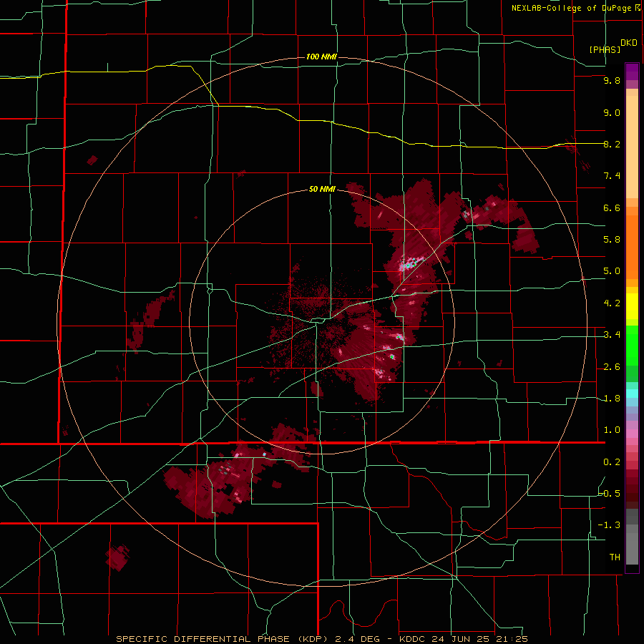Pick the light peach band on color bar

[632, 147]
